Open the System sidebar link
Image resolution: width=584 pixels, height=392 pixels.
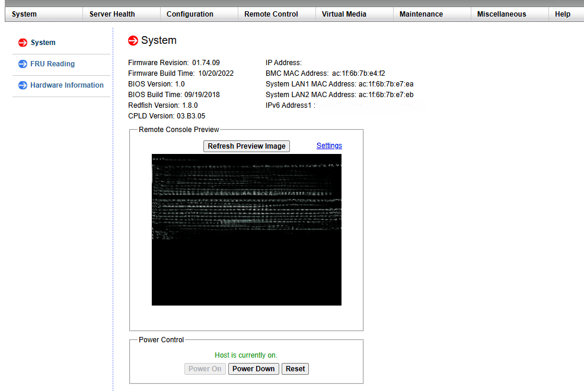[43, 43]
